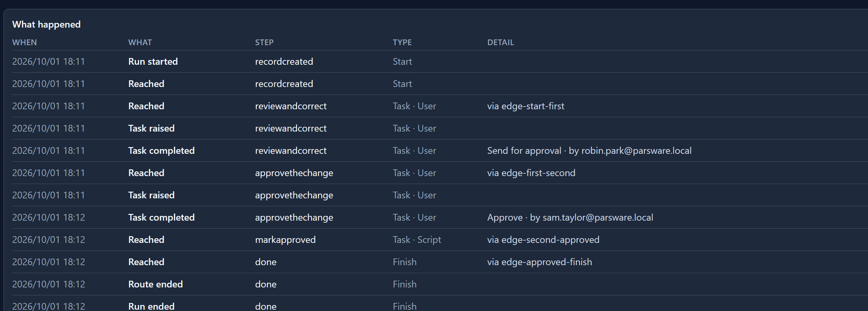Click the WHAT column header

(x=140, y=42)
